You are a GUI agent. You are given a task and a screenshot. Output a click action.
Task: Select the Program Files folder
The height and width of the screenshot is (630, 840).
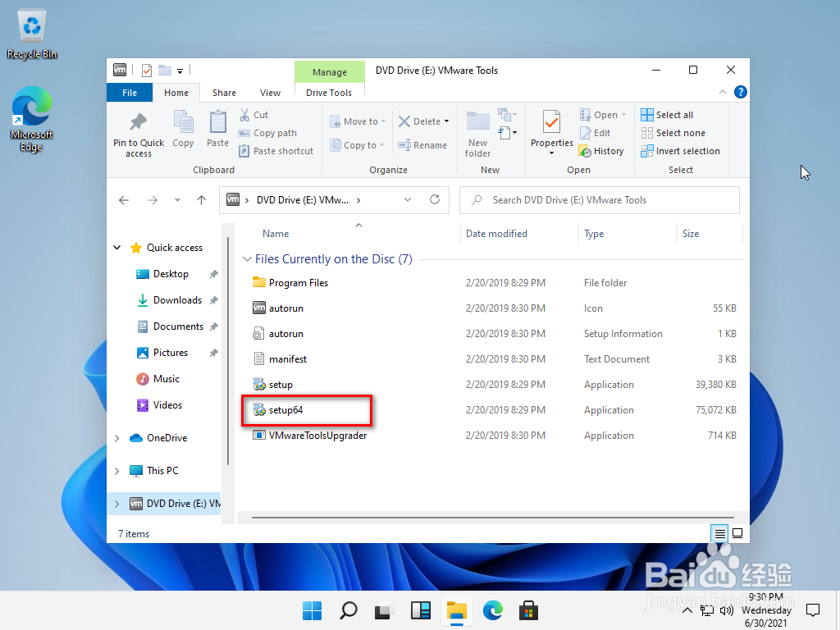[x=299, y=283]
